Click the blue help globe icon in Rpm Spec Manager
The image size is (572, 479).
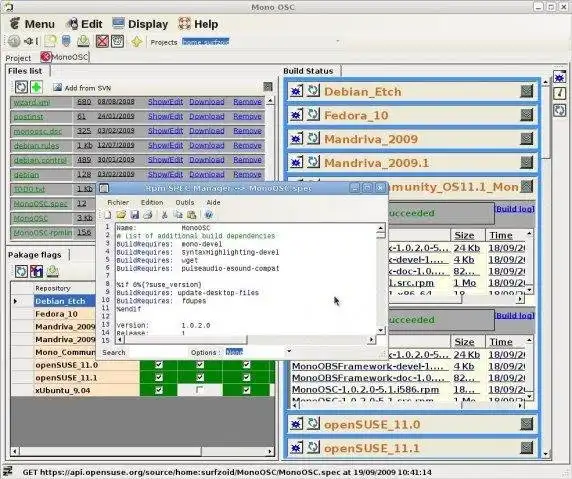[x=209, y=215]
